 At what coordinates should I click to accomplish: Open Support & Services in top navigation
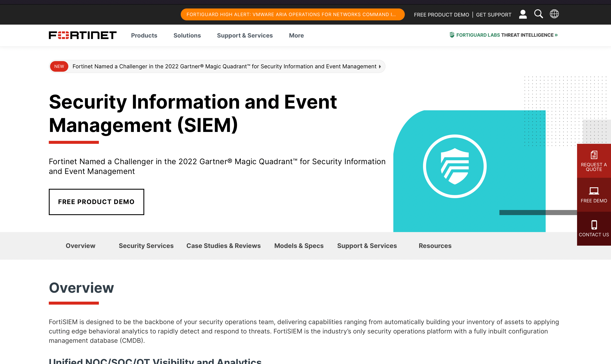[x=245, y=36]
